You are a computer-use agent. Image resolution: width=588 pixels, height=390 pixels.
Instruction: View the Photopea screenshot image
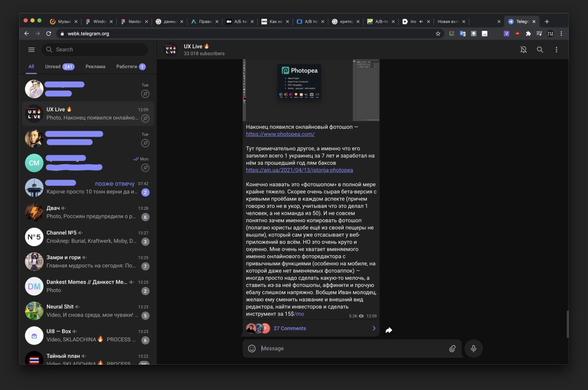[x=311, y=90]
